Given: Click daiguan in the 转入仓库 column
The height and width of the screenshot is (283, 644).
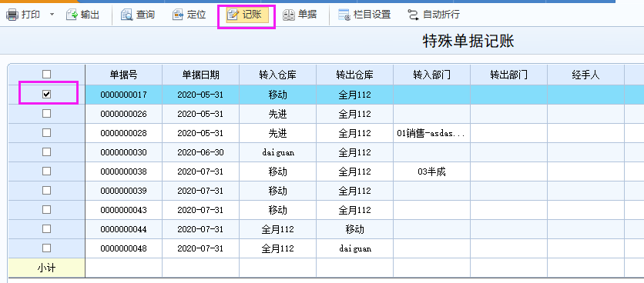Looking at the screenshot, I should point(277,152).
